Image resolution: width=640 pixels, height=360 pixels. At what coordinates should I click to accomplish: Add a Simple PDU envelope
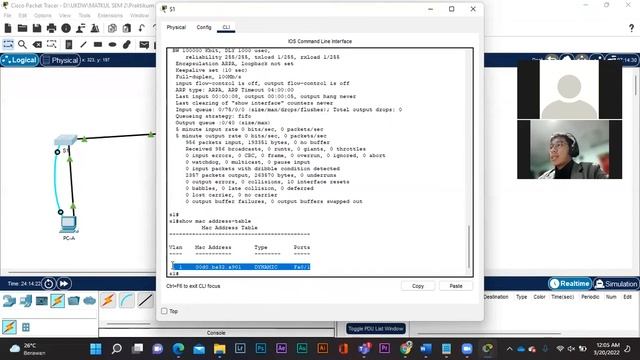point(144,44)
